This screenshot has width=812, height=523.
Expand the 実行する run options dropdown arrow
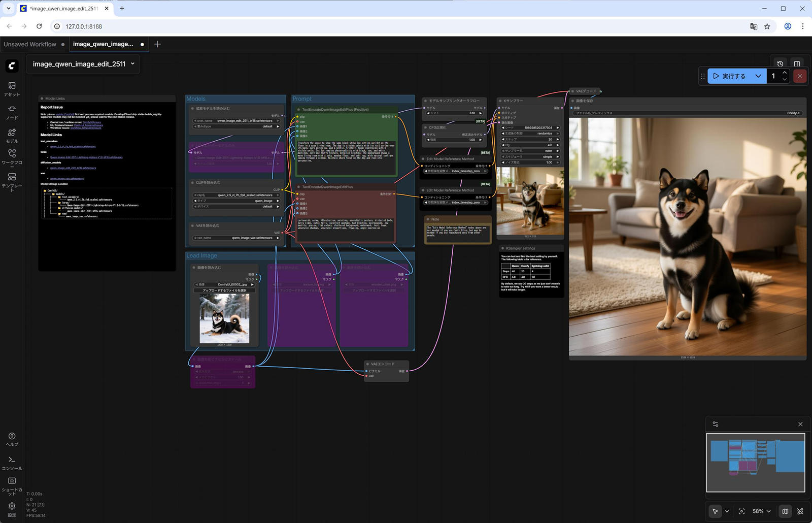click(x=758, y=76)
